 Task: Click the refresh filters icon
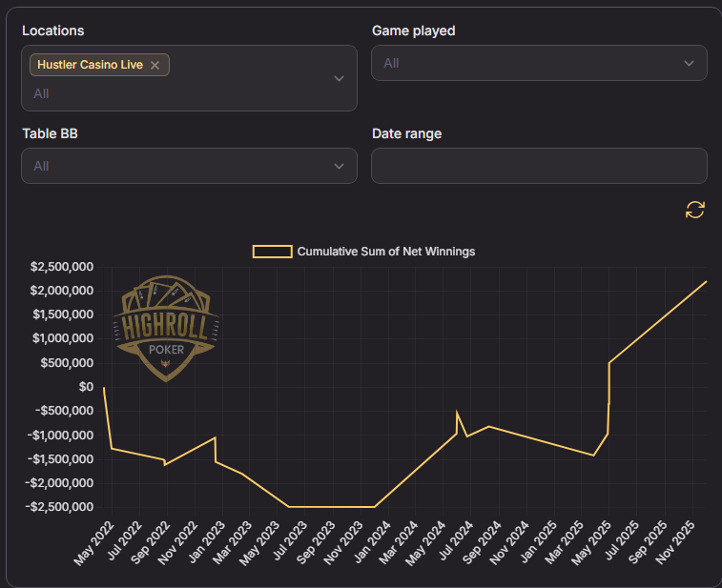pyautogui.click(x=695, y=210)
